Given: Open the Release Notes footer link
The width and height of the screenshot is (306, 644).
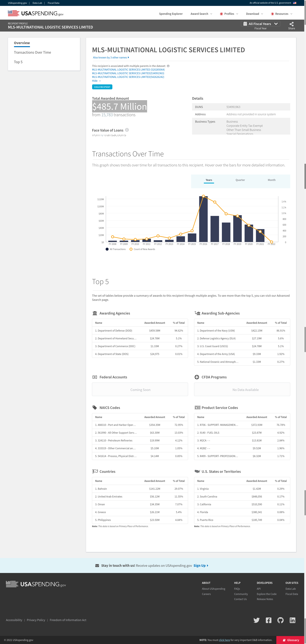Looking at the screenshot, I should point(265,599).
